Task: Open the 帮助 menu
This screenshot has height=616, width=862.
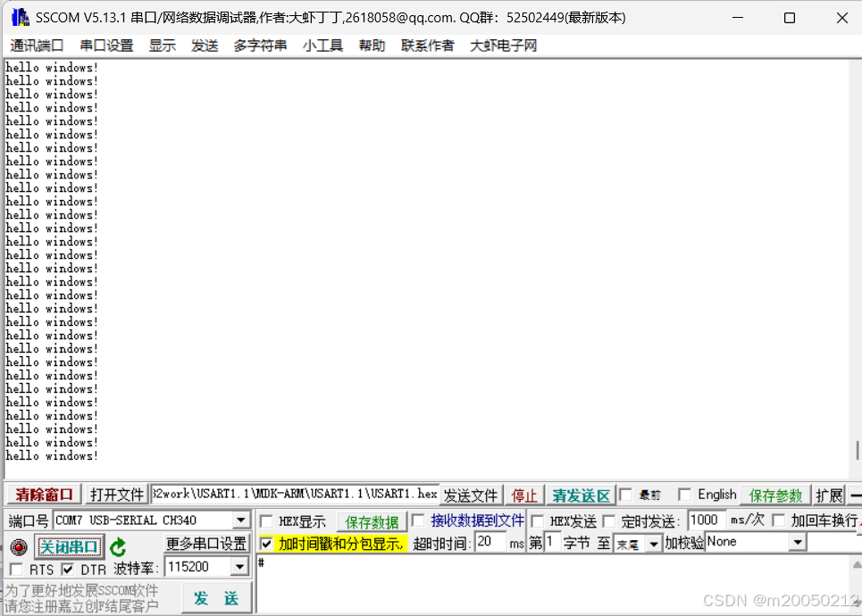Action: (372, 45)
